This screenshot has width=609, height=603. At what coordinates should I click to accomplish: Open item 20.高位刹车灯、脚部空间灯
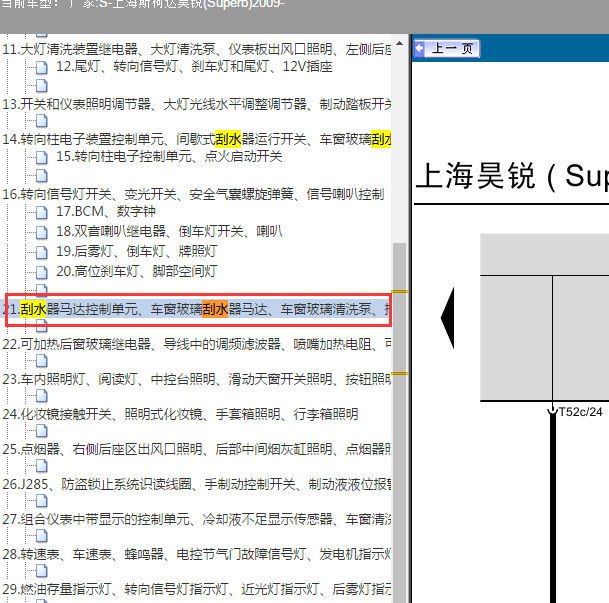pyautogui.click(x=137, y=271)
